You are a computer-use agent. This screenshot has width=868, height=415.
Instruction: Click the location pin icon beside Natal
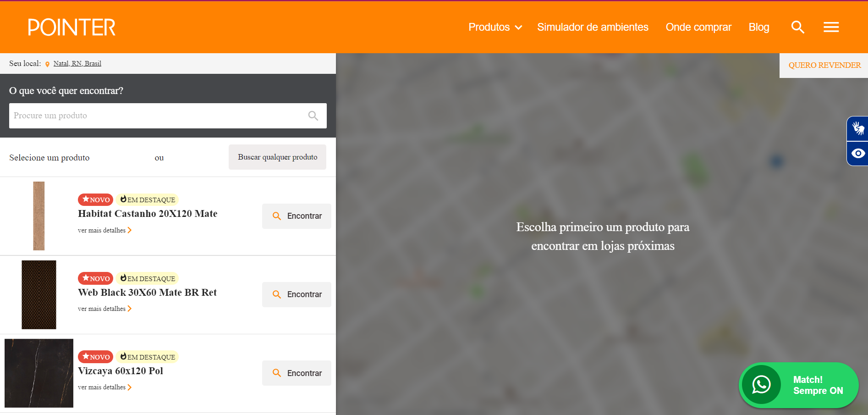coord(47,64)
